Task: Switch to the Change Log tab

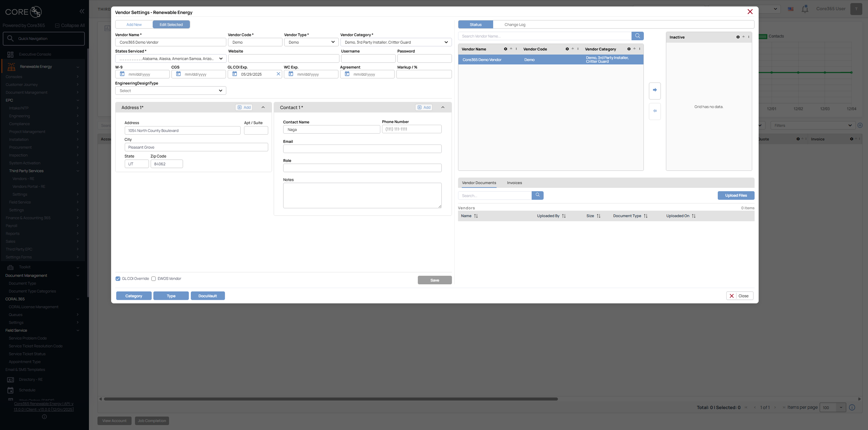Action: [x=515, y=24]
